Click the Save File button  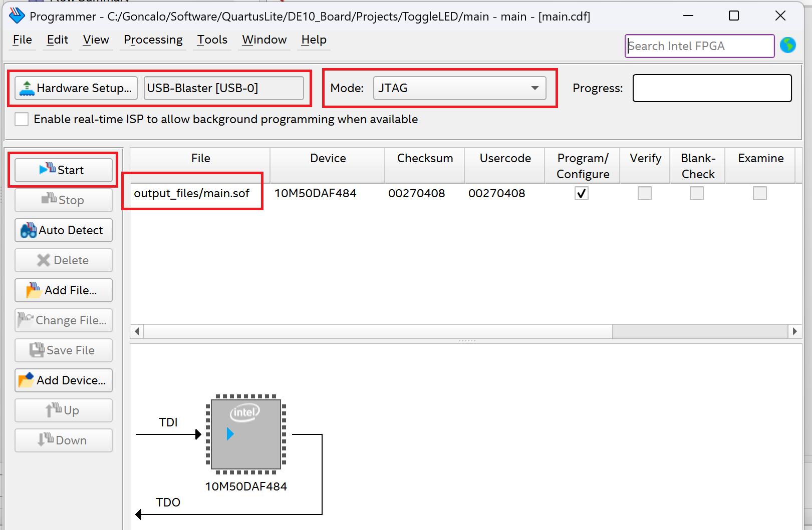tap(64, 350)
